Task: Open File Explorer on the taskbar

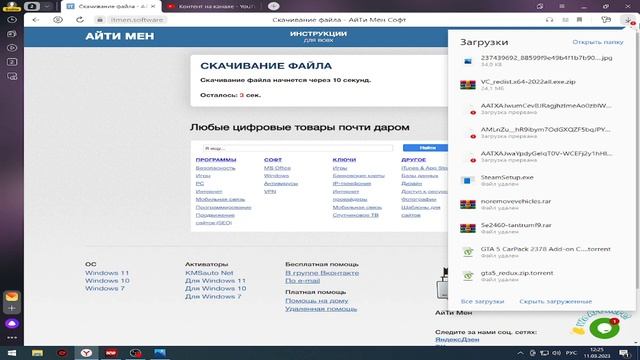Action: click(x=37, y=353)
